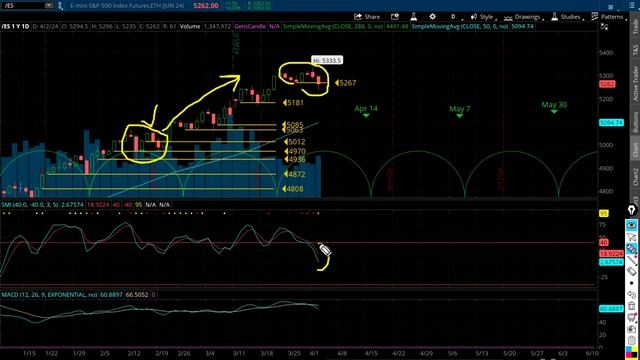640x360 pixels.
Task: Click the clipboard icon in drawing toolbar
Action: [x=631, y=340]
